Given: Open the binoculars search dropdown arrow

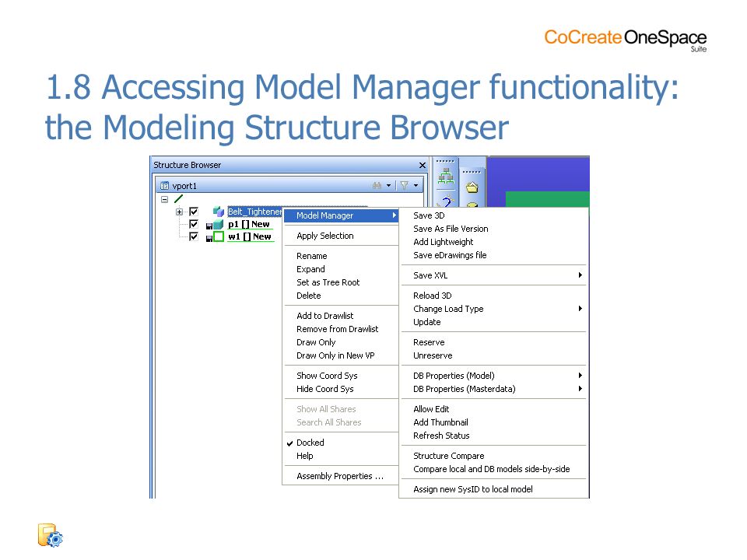Looking at the screenshot, I should point(389,186).
